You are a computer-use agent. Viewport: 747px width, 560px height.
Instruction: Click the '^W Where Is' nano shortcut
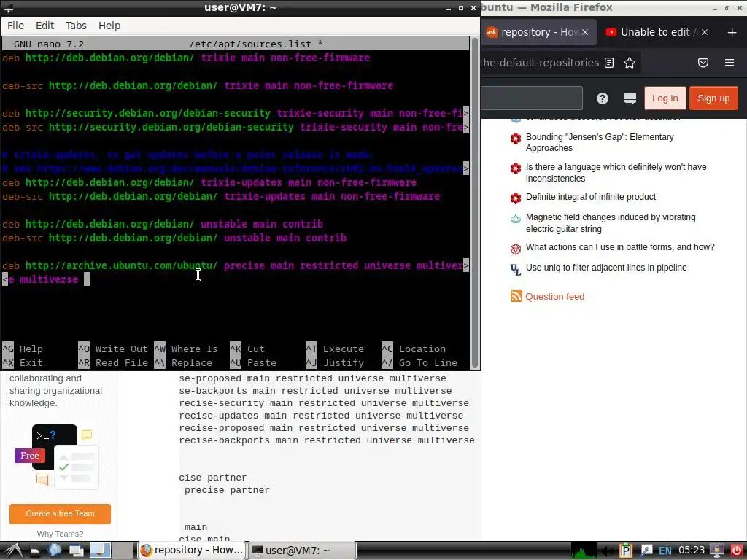click(186, 349)
